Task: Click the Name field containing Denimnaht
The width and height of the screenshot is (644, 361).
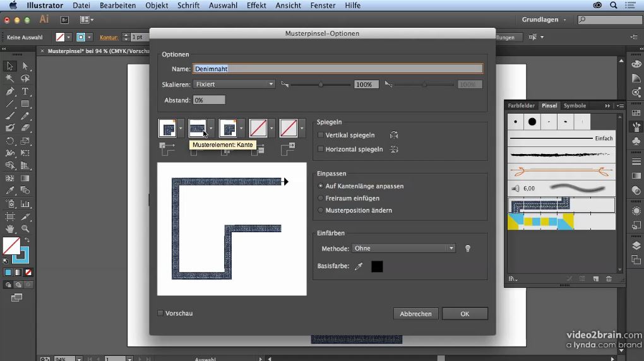Action: (x=338, y=69)
